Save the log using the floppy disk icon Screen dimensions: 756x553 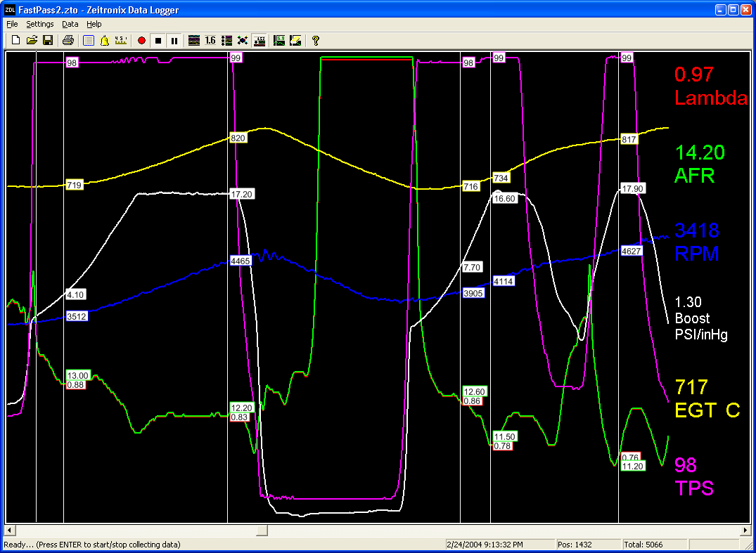[x=48, y=41]
